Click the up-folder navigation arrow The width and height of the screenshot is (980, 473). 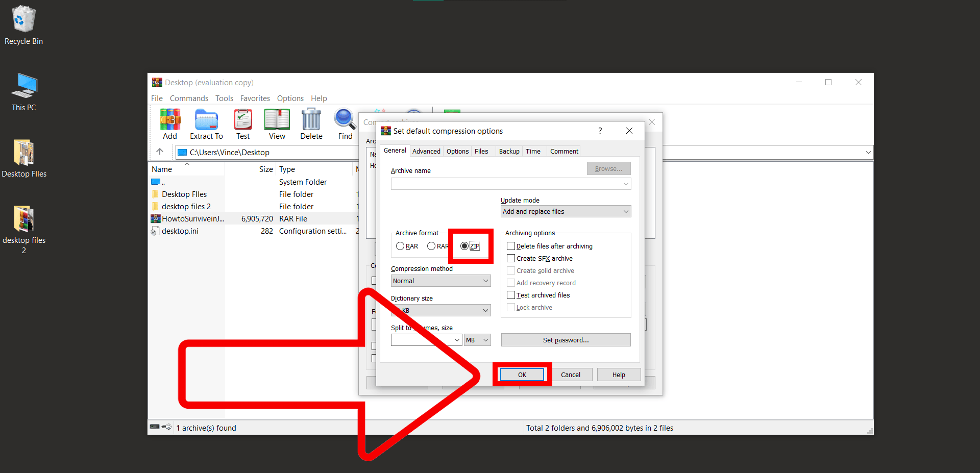[x=160, y=152]
